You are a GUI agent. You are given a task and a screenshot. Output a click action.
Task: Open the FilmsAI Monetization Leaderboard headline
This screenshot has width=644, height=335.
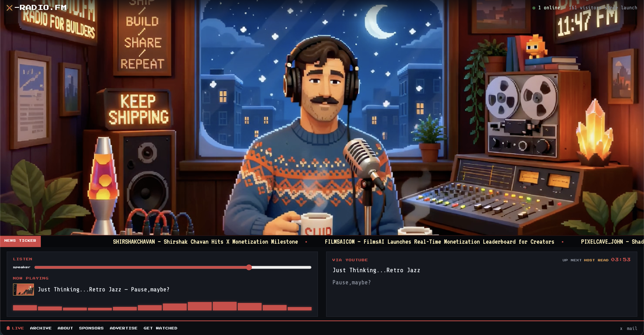coord(439,242)
